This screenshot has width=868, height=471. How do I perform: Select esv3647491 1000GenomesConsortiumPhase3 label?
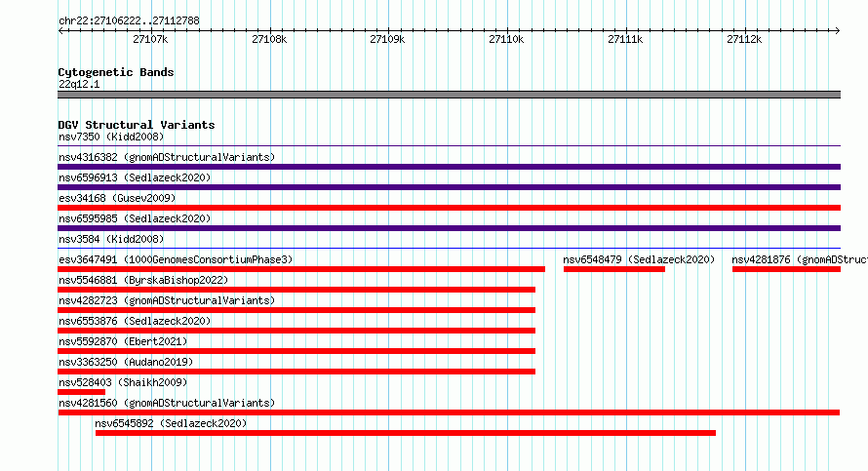coord(176,259)
